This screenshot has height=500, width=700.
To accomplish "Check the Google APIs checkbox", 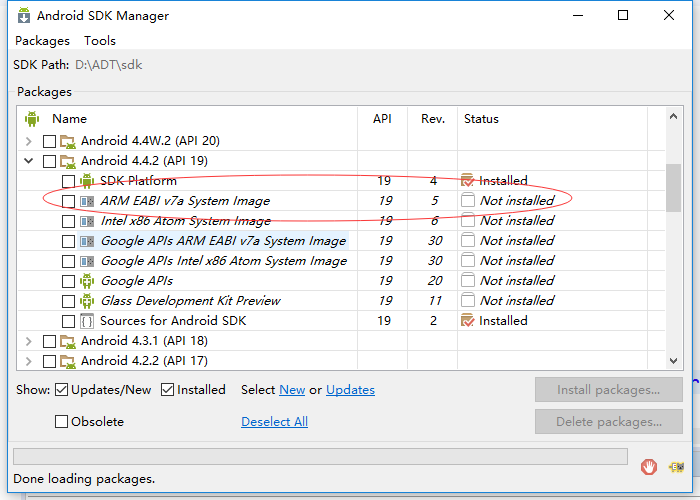I will 68,281.
